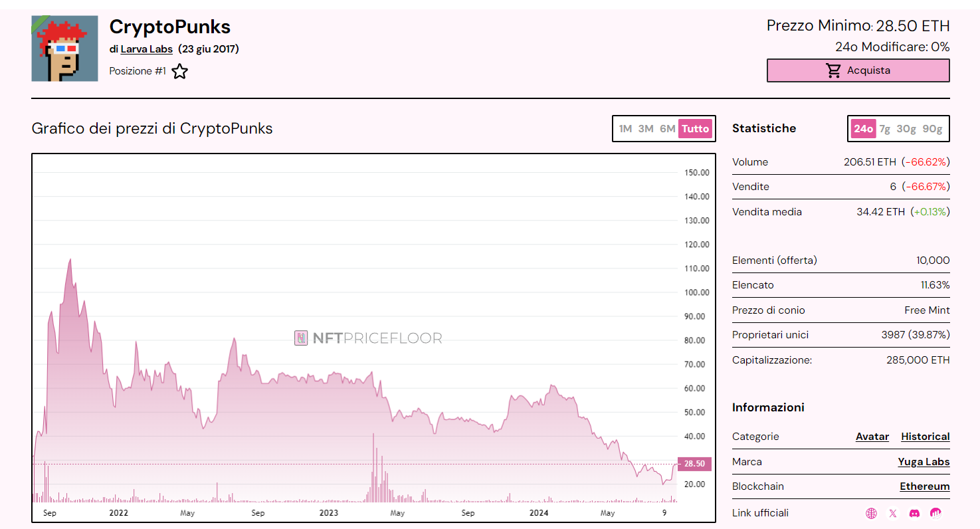This screenshot has height=529, width=980.
Task: Click the 206.51 ETH volume value
Action: coord(870,162)
